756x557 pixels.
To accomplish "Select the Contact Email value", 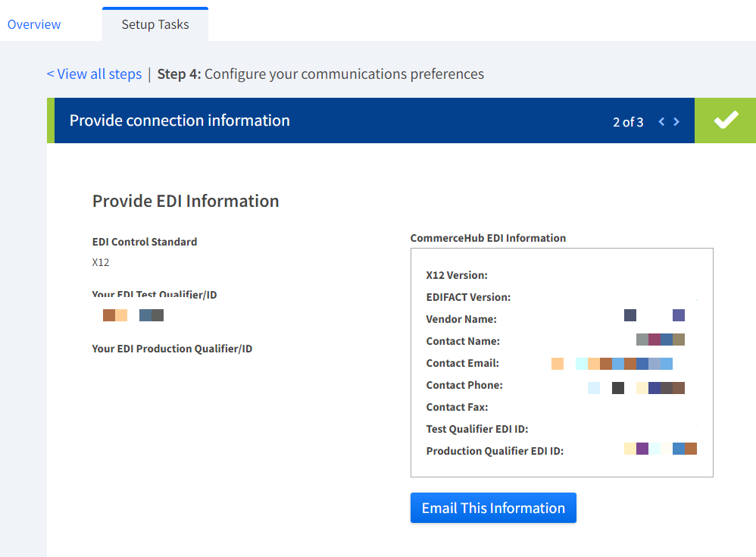I will (x=612, y=364).
